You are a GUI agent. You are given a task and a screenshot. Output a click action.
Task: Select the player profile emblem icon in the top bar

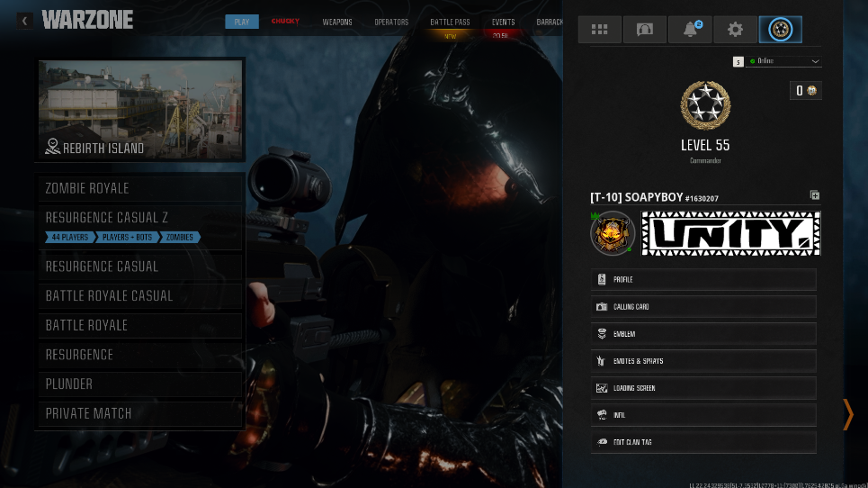coord(781,30)
